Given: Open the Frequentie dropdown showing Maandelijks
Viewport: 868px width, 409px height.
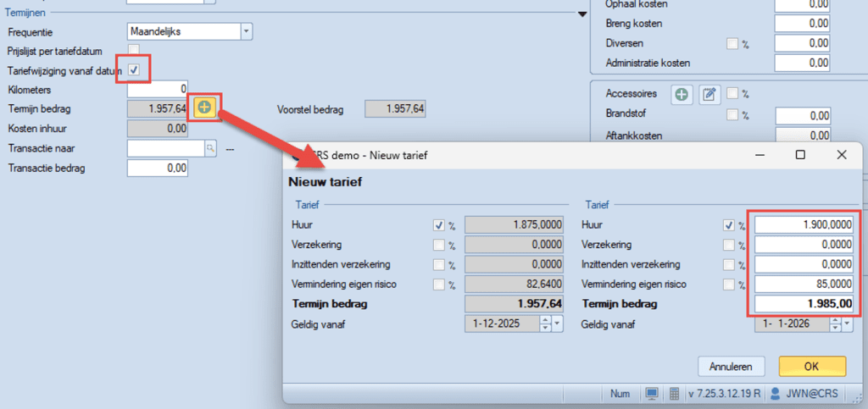Looking at the screenshot, I should click(x=246, y=31).
